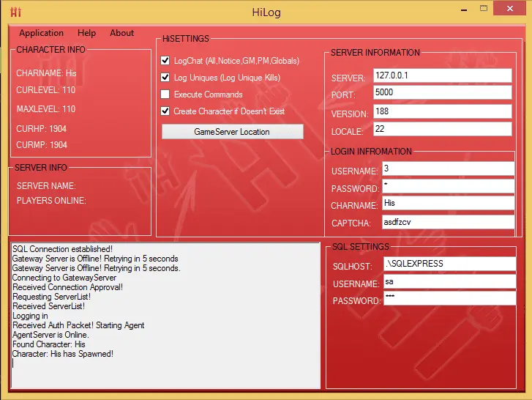This screenshot has width=532, height=400.
Task: Click the 'MAXLEVEL: 110' label
Action: [46, 109]
